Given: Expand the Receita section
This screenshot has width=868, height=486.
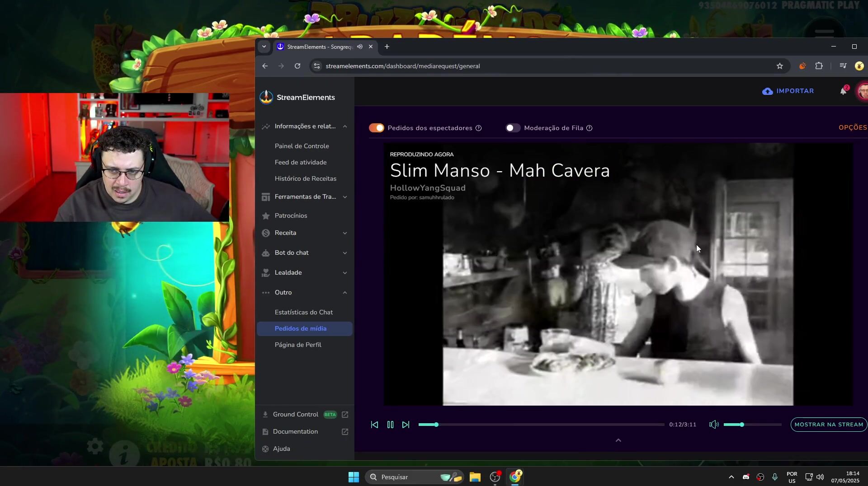Looking at the screenshot, I should pos(345,233).
